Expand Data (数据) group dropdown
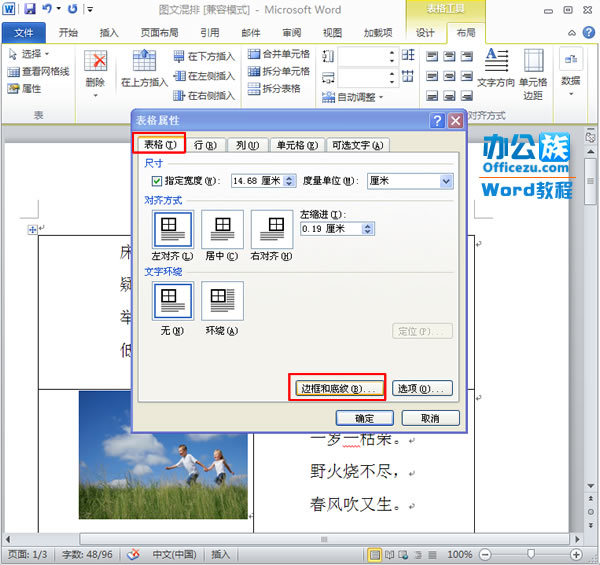 coord(571,94)
